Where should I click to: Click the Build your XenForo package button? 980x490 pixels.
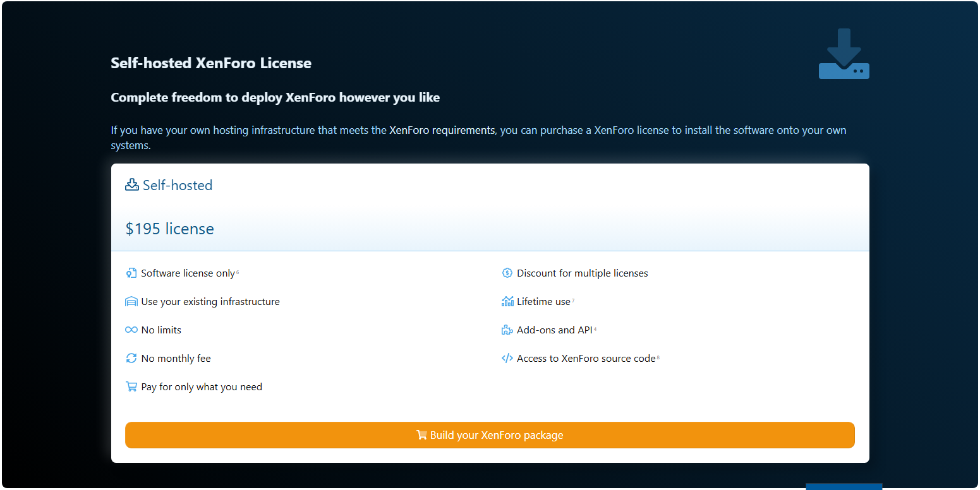[x=490, y=435]
